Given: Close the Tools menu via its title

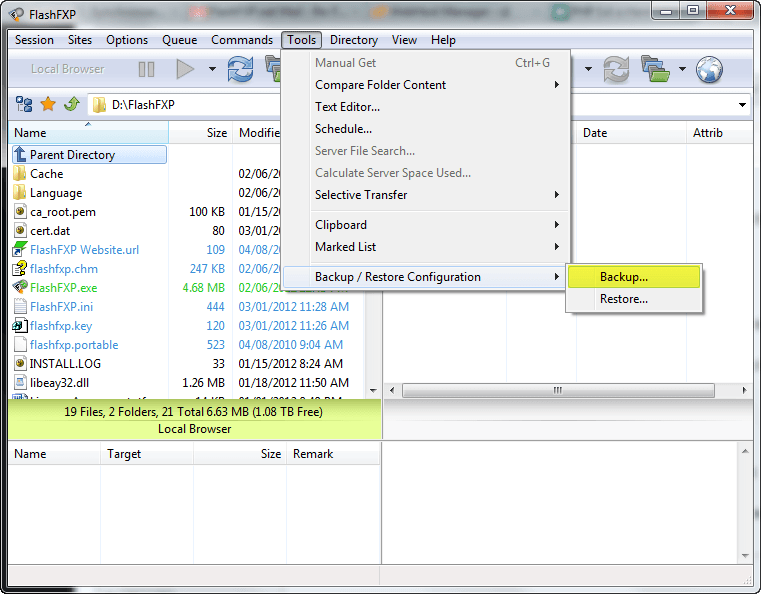Looking at the screenshot, I should click(301, 40).
